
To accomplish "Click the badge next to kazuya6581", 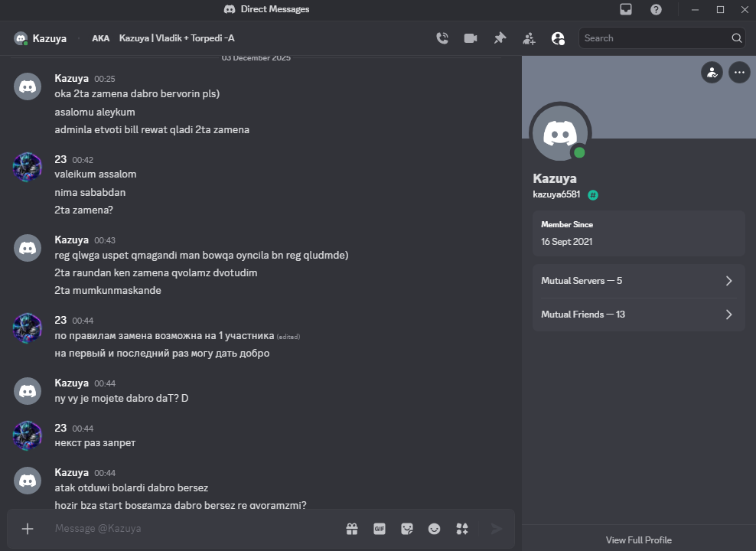I will click(593, 194).
